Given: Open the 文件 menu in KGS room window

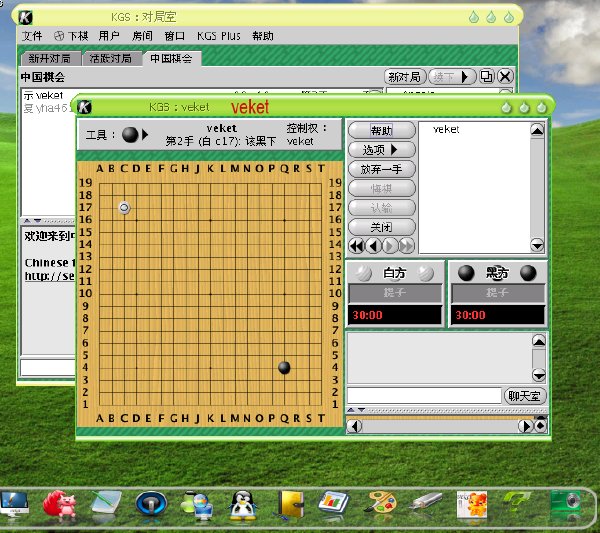Looking at the screenshot, I should (x=32, y=36).
